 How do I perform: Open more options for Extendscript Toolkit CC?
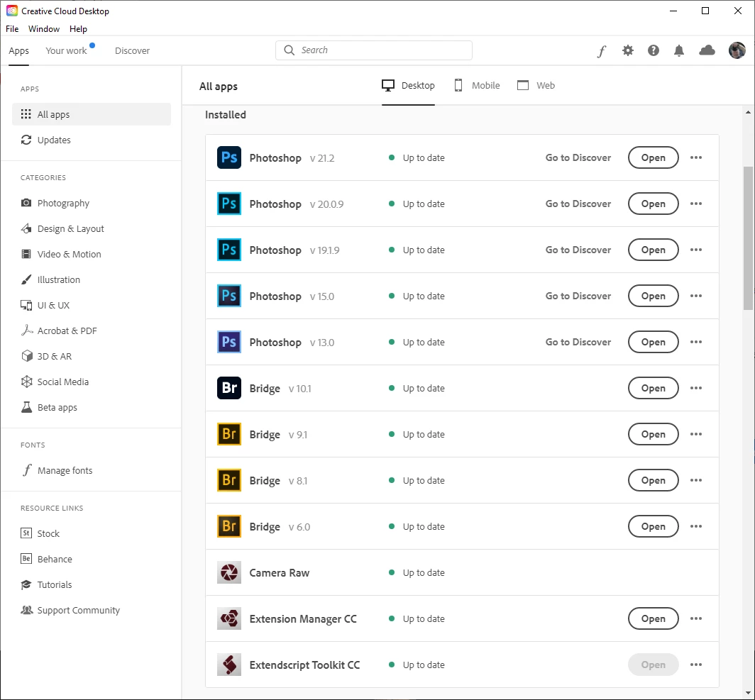[696, 665]
